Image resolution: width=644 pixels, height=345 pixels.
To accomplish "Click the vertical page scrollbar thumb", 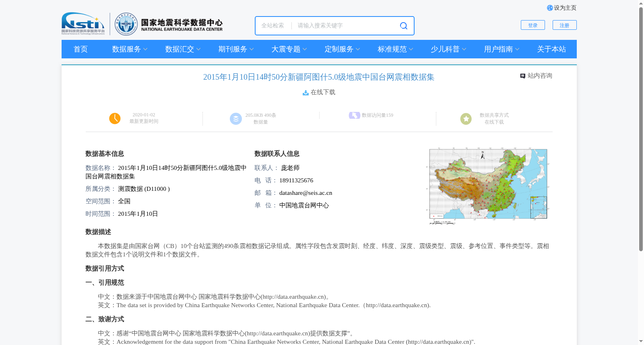I will pos(641,129).
